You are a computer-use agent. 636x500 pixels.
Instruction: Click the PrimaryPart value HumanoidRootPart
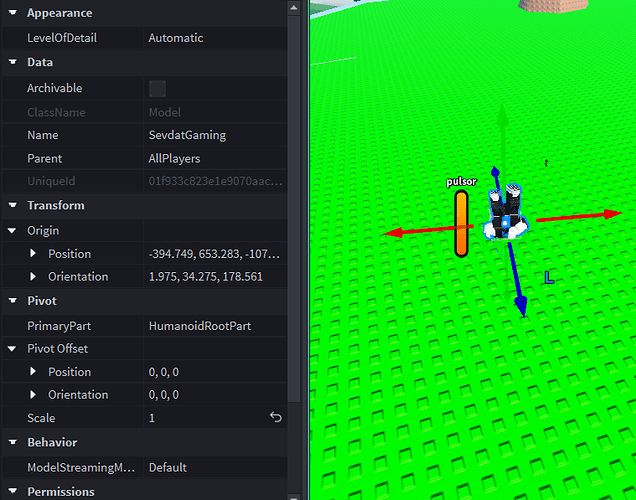pyautogui.click(x=215, y=326)
